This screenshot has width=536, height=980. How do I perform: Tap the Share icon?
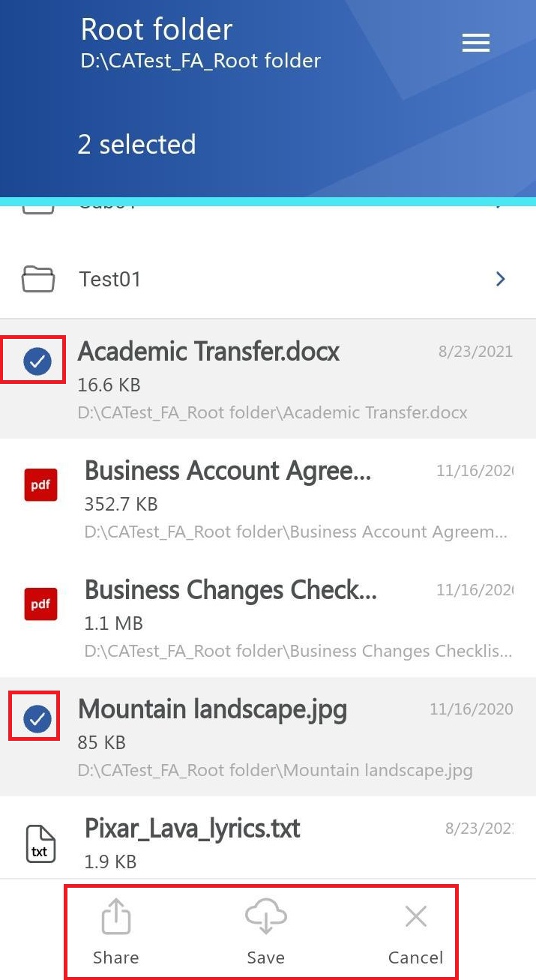(115, 918)
